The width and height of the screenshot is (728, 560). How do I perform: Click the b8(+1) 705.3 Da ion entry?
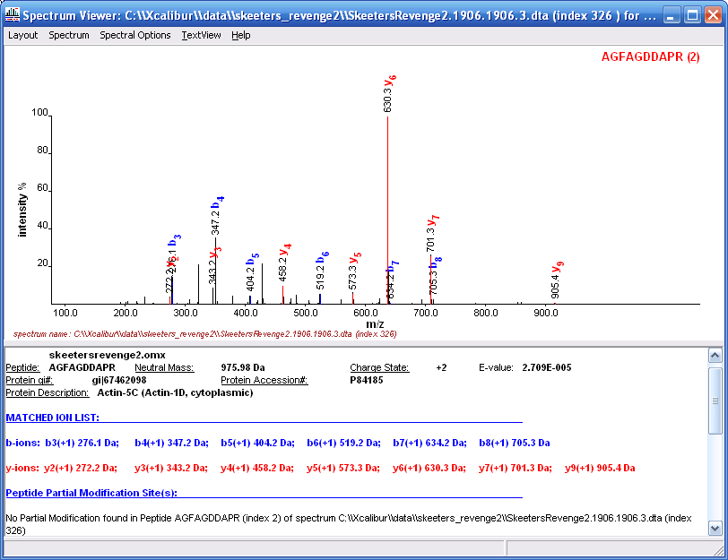pyautogui.click(x=515, y=443)
